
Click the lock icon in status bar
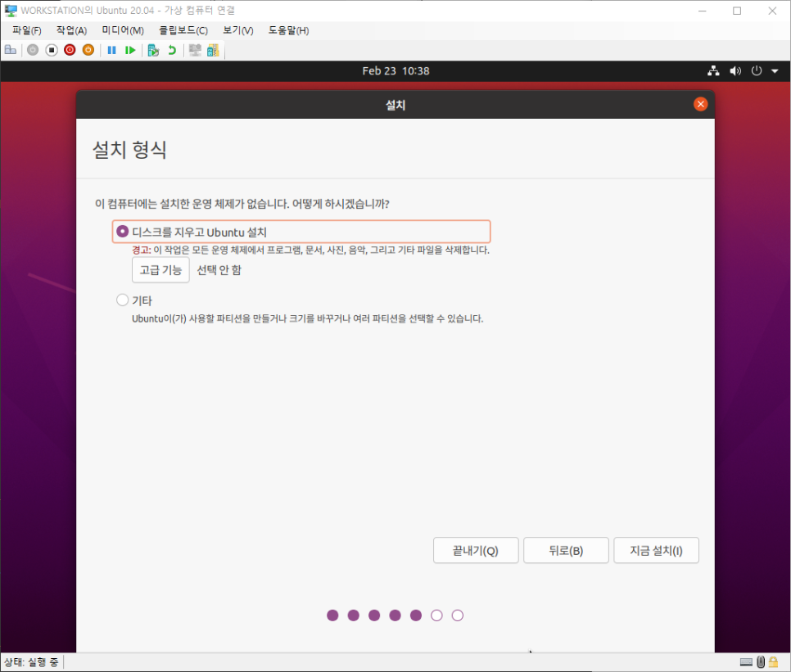(x=773, y=662)
